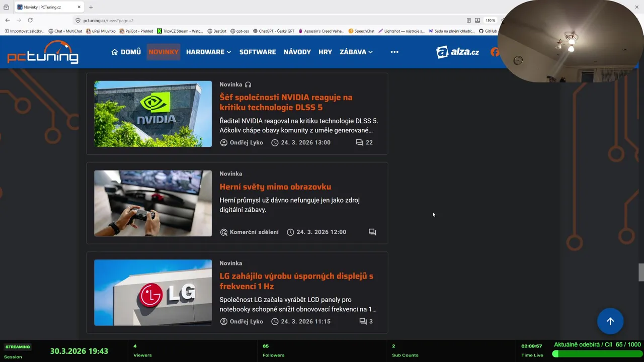Viewport: 644px width, 362px height.
Task: Open the uPaji Mluvitko bookmark
Action: pyautogui.click(x=101, y=31)
